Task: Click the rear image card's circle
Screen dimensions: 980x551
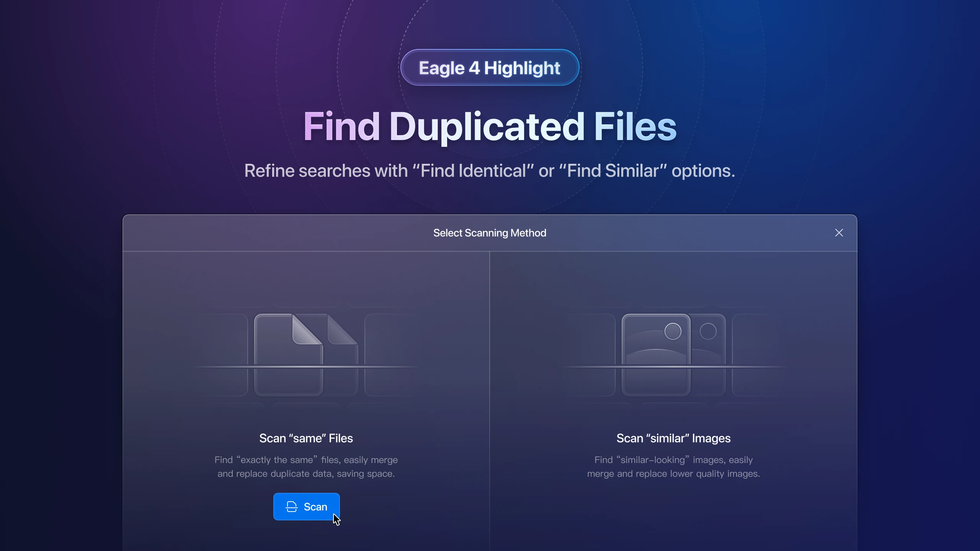Action: 708,331
